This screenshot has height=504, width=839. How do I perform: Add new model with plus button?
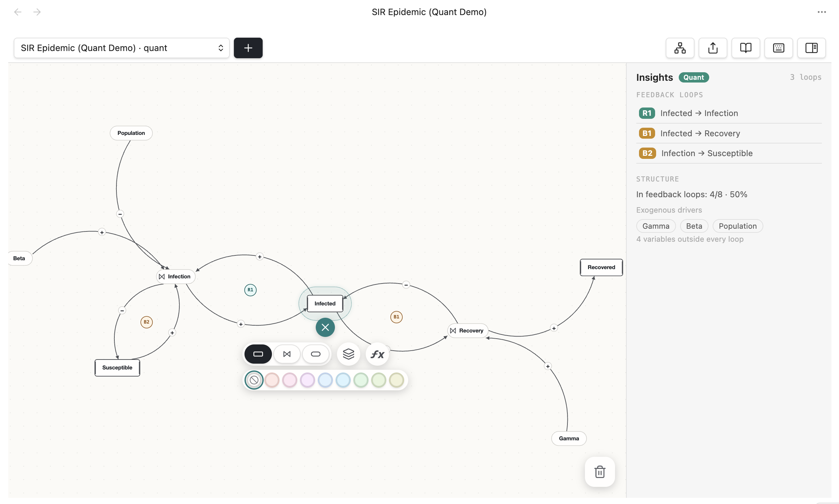248,48
